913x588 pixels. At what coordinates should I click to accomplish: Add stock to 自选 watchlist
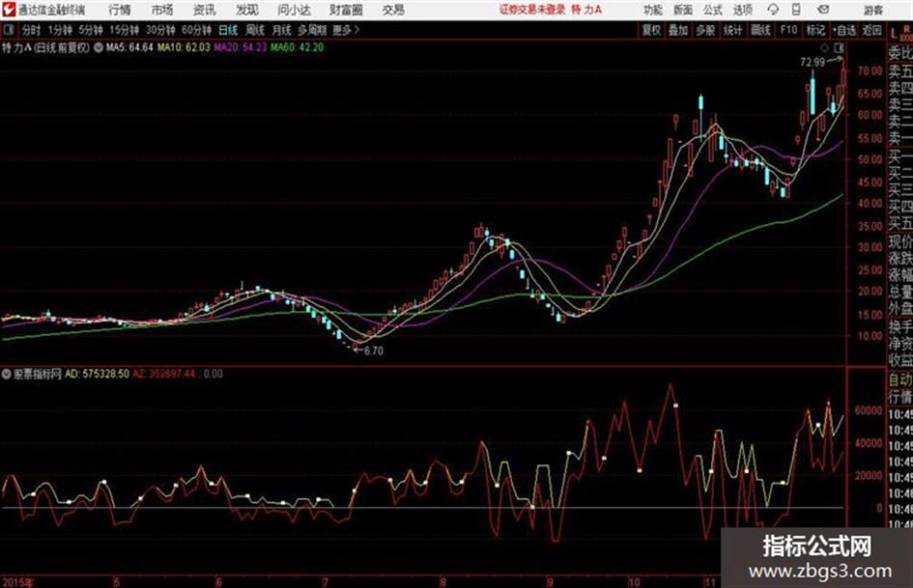[844, 30]
